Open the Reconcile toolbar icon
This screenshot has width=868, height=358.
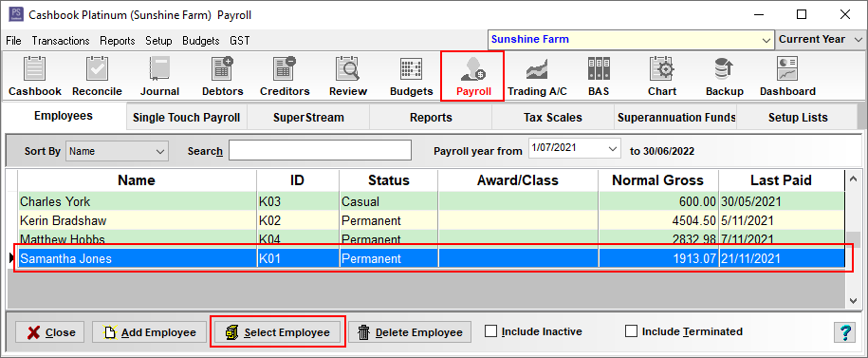97,77
